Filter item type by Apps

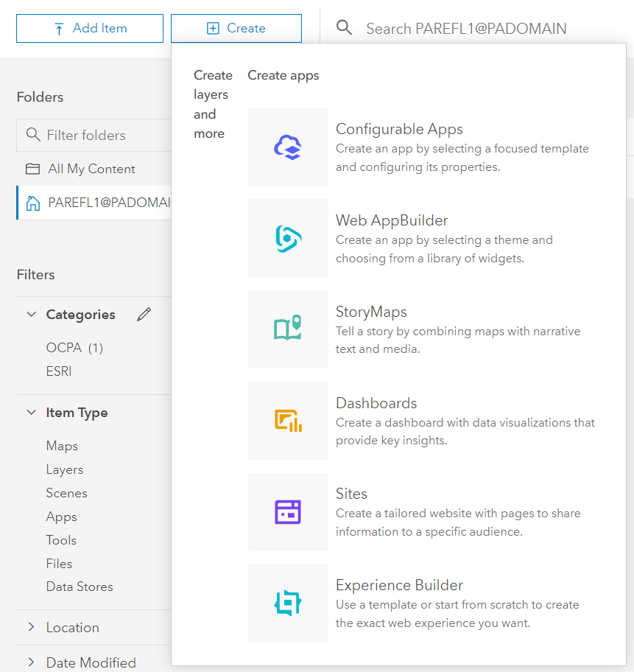pyautogui.click(x=62, y=517)
